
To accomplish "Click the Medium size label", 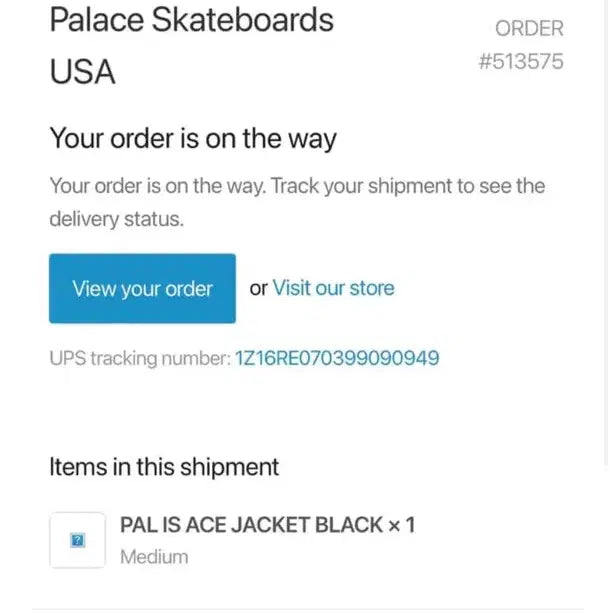I will [x=153, y=557].
